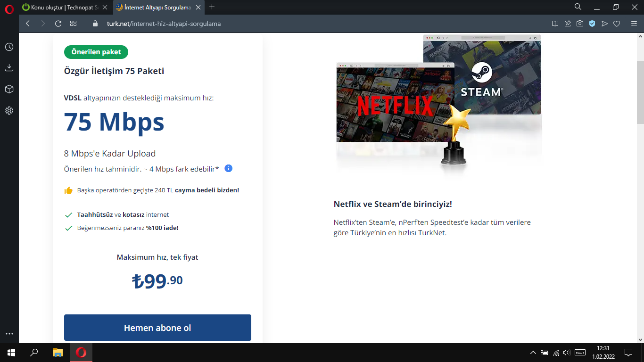Open the Windows Start menu
Screen dimensions: 644x362
click(x=11, y=352)
